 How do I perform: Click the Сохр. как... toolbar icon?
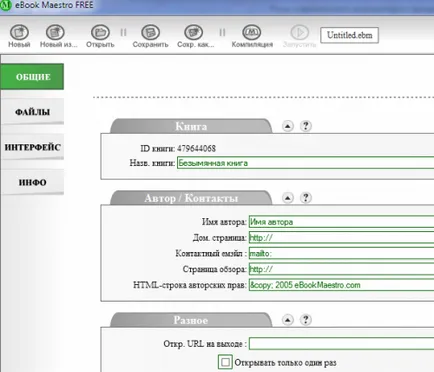[x=193, y=33]
